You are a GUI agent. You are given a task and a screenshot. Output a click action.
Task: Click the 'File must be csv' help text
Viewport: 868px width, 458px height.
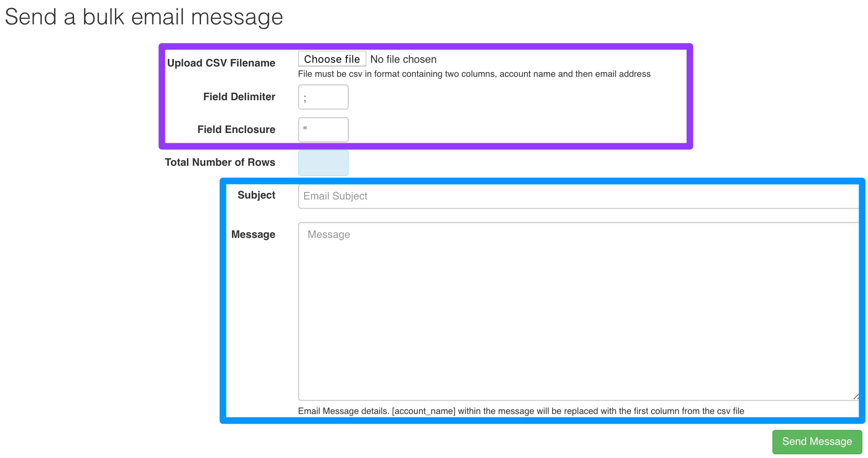tap(474, 74)
